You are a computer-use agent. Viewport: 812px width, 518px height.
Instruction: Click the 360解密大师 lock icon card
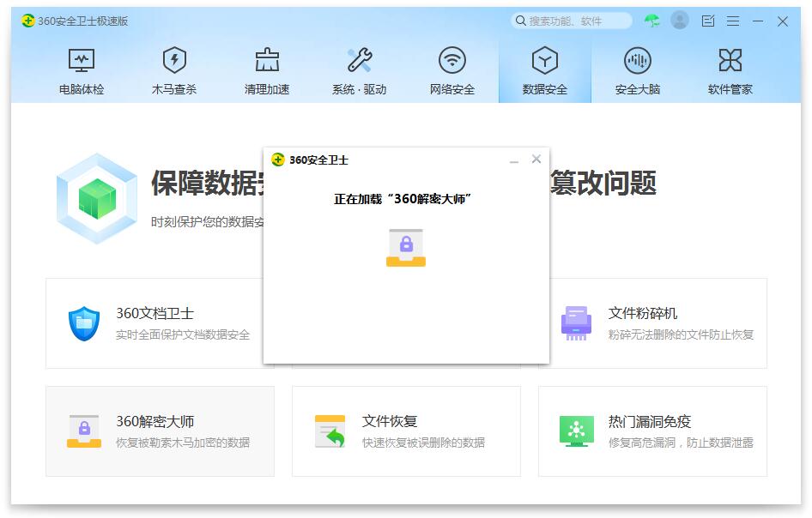160,431
